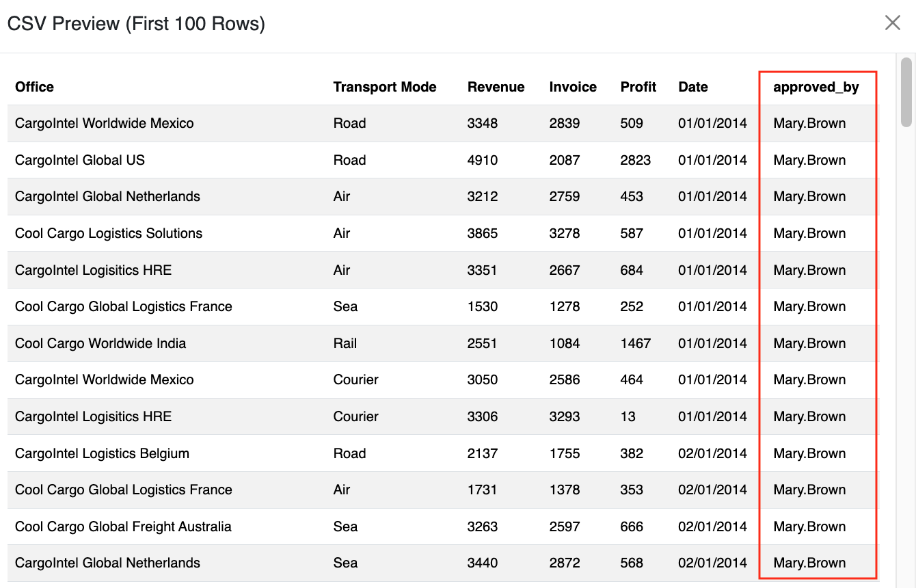This screenshot has height=588, width=916.
Task: Select the Cool Cargo Logistics Solutions row
Action: click(x=109, y=233)
